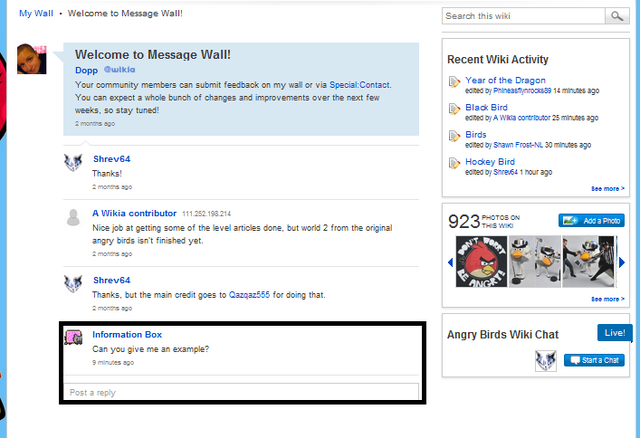
Task: Click the Post a reply field
Action: click(241, 392)
